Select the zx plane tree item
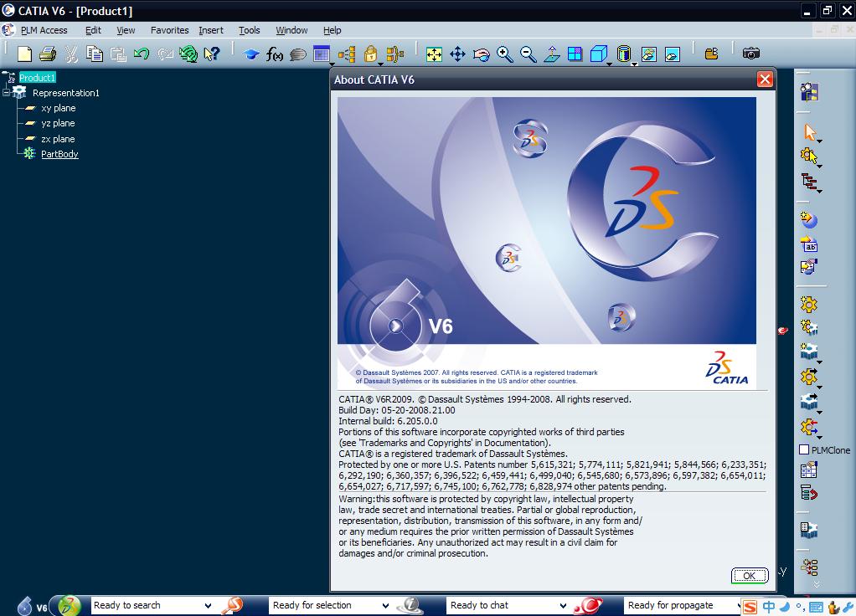 pos(58,139)
